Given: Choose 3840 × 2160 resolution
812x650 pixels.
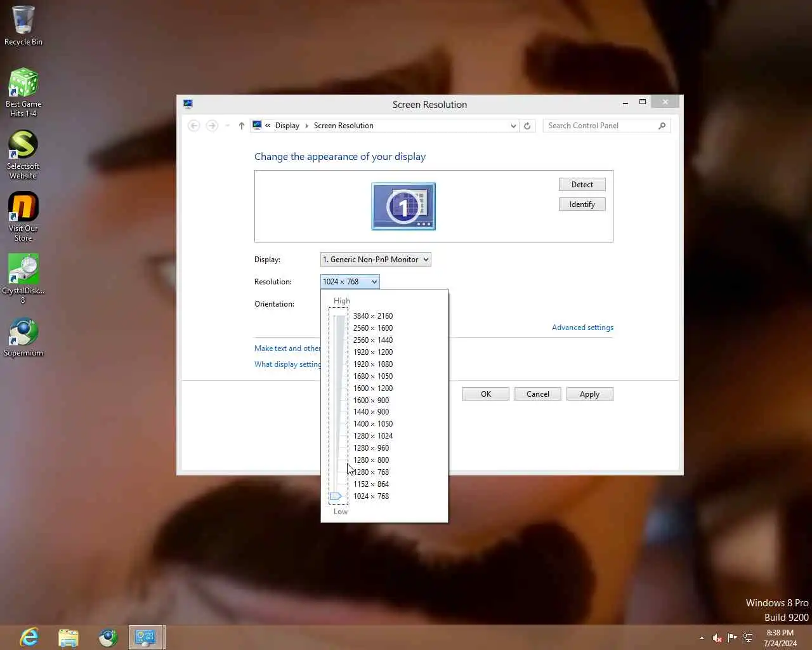Looking at the screenshot, I should (373, 316).
